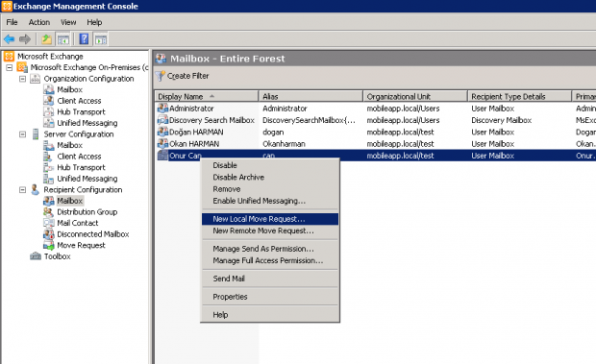Click the Create Filter button
Viewport: 596px width, 364px height.
pos(183,76)
